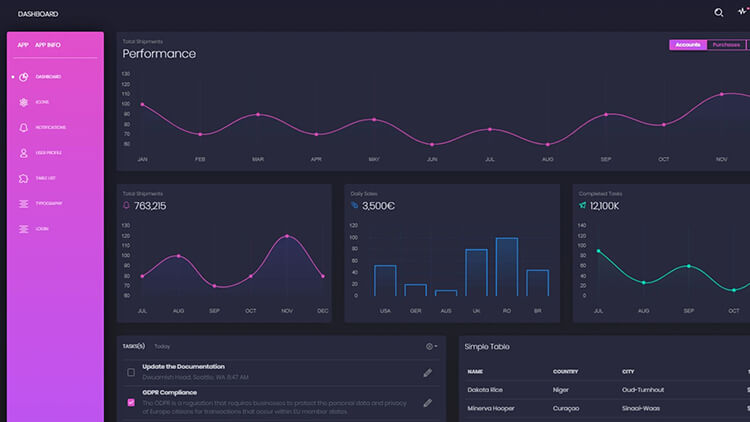Open the Typography sidebar link
The image size is (750, 422).
[49, 203]
